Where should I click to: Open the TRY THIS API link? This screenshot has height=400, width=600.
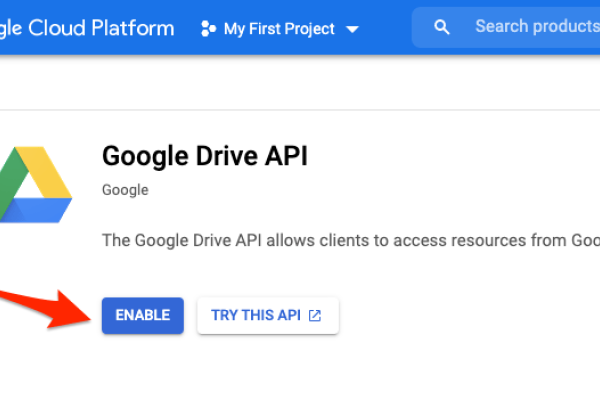[x=268, y=315]
